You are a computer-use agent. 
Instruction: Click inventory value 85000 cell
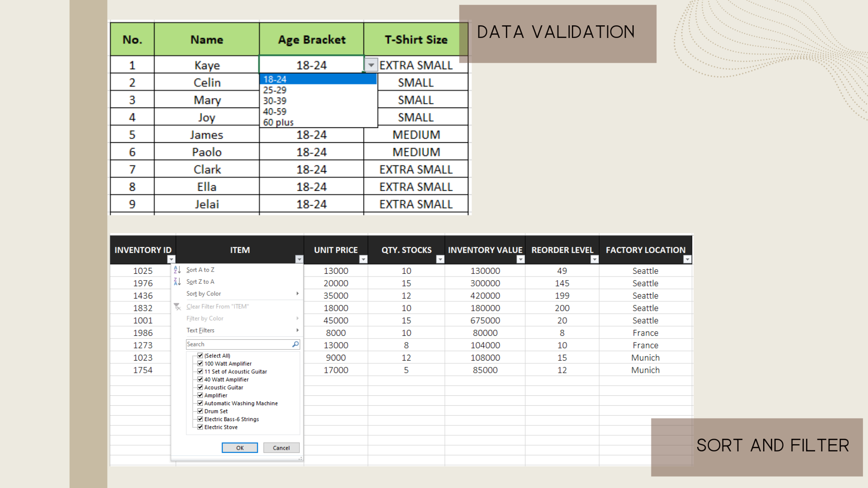485,370
